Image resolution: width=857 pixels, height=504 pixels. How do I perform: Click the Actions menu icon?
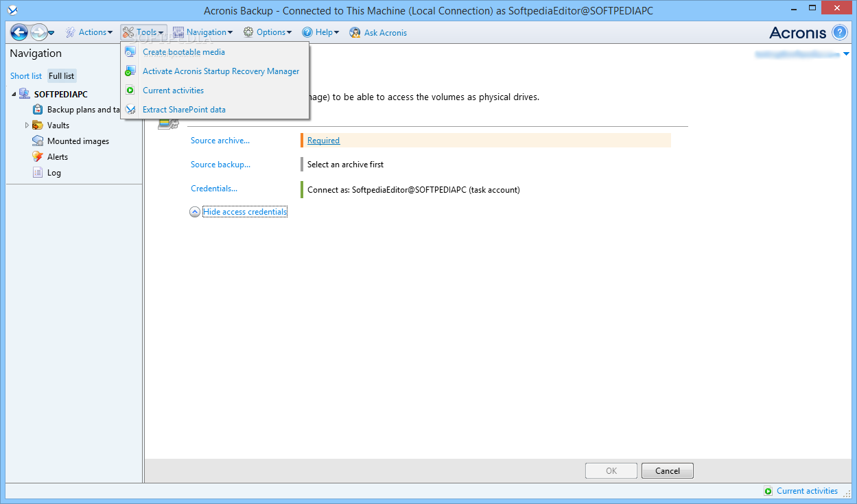[71, 32]
